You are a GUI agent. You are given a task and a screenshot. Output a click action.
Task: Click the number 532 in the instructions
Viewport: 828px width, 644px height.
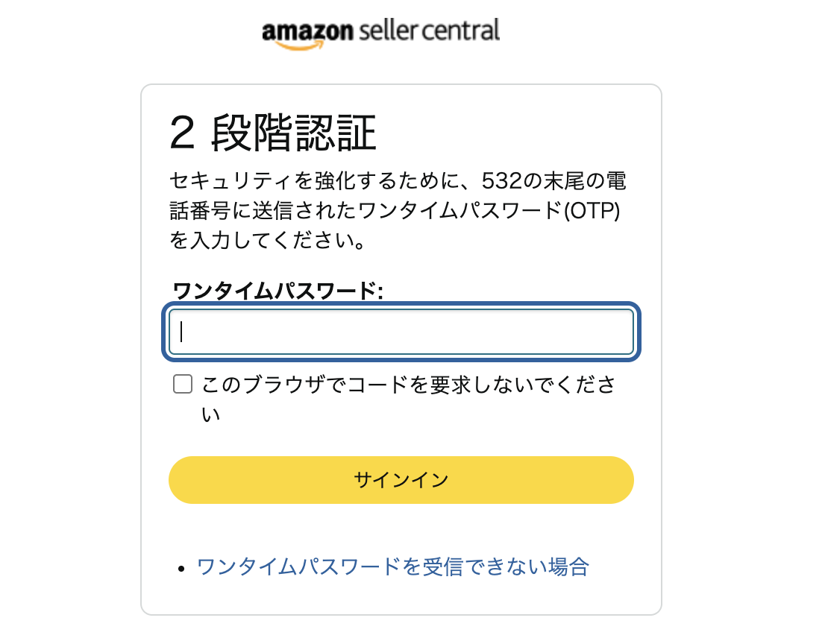pyautogui.click(x=502, y=181)
